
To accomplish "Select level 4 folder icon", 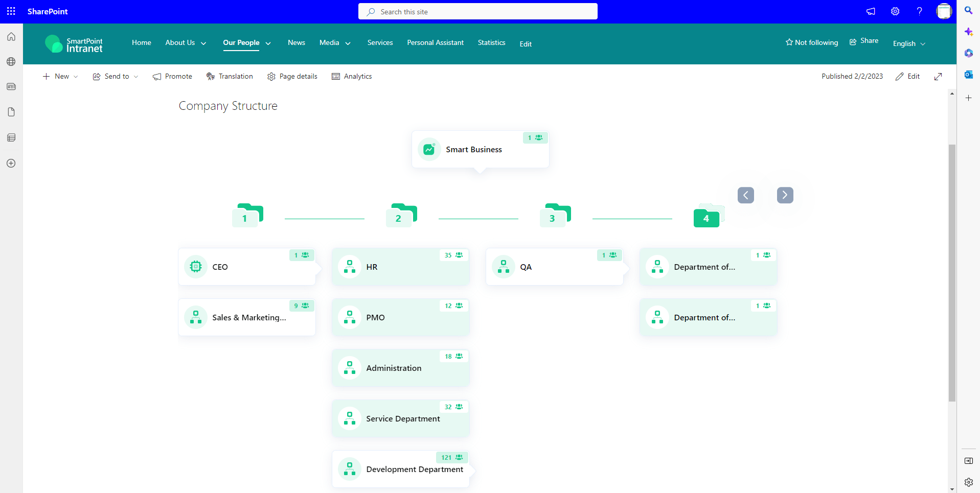I will (x=707, y=217).
